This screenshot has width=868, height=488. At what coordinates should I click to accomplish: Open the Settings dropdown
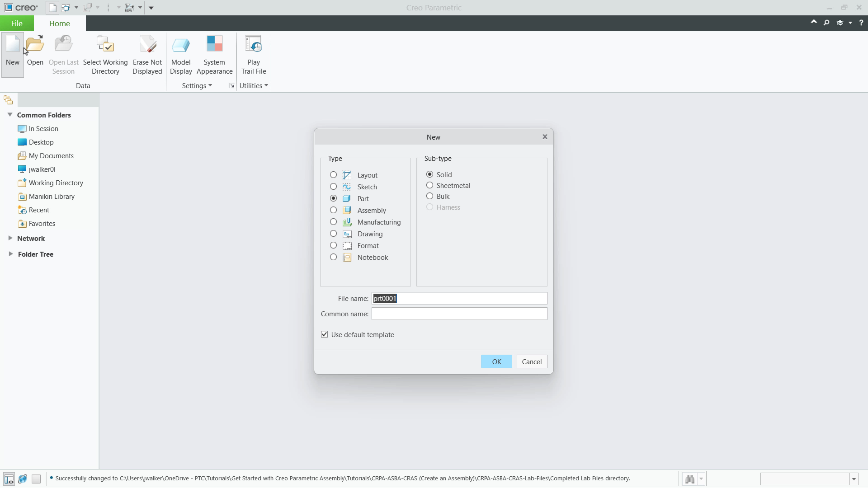pyautogui.click(x=196, y=85)
